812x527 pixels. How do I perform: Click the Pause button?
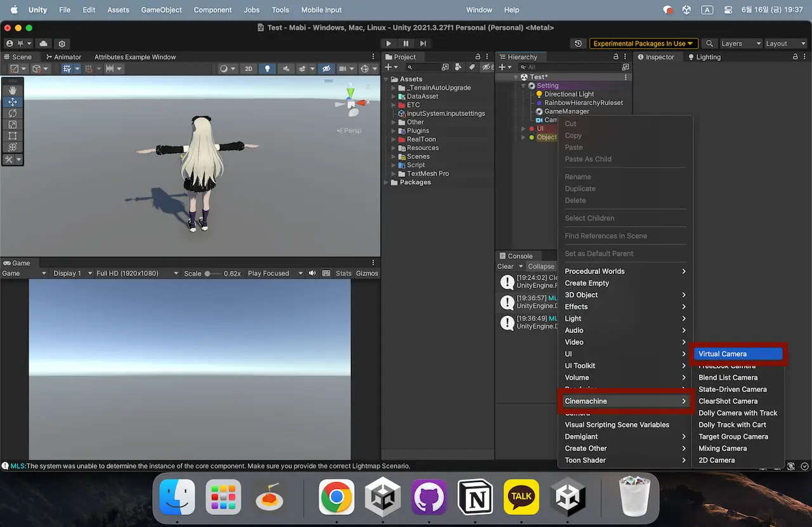[406, 44]
